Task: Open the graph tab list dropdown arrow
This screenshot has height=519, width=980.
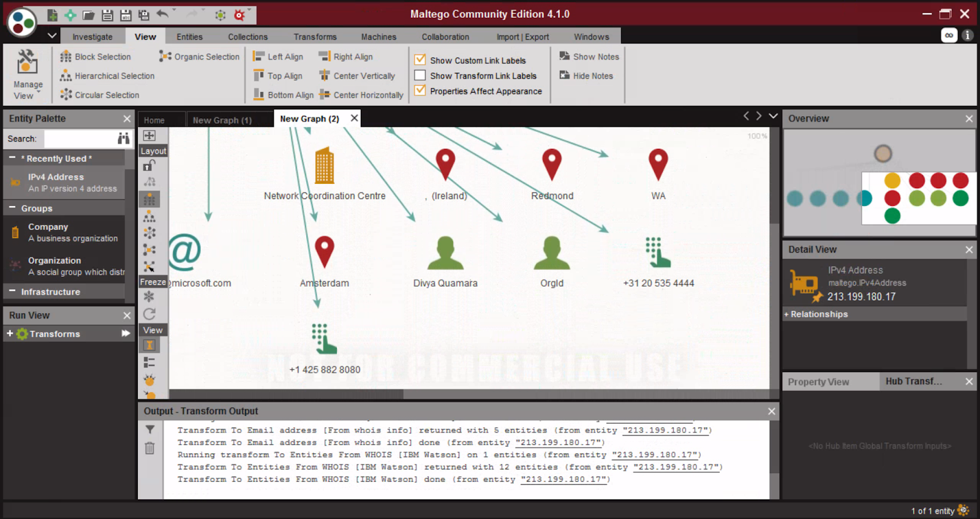Action: pos(773,116)
